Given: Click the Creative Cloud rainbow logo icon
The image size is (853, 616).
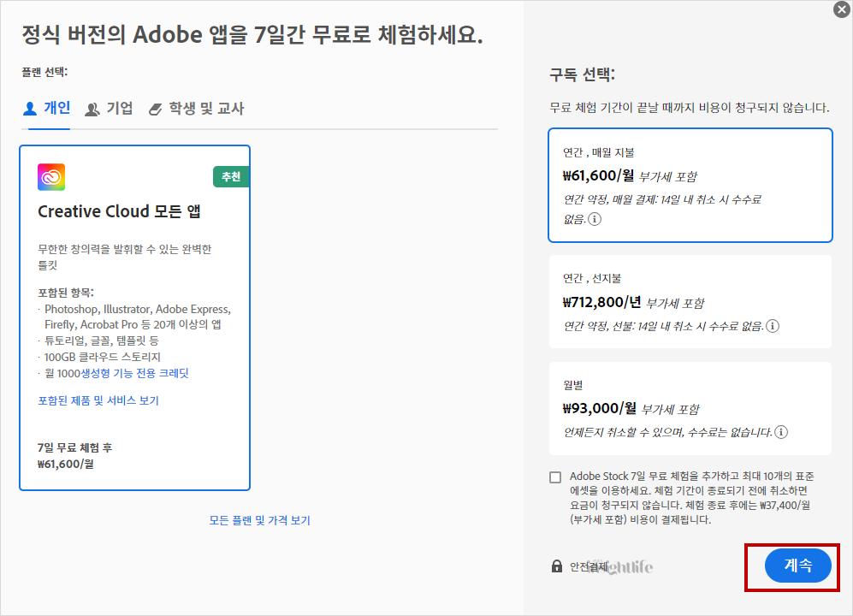Looking at the screenshot, I should click(51, 177).
